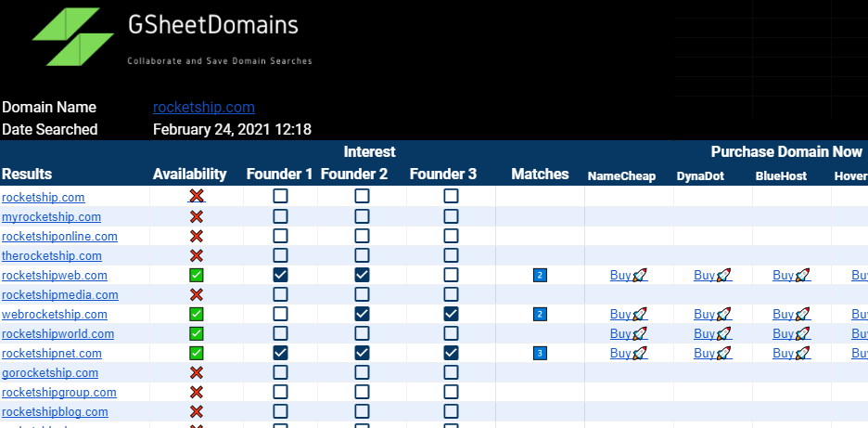Buy webrocketship.com on BlueHost
The width and height of the screenshot is (868, 428).
click(x=792, y=315)
